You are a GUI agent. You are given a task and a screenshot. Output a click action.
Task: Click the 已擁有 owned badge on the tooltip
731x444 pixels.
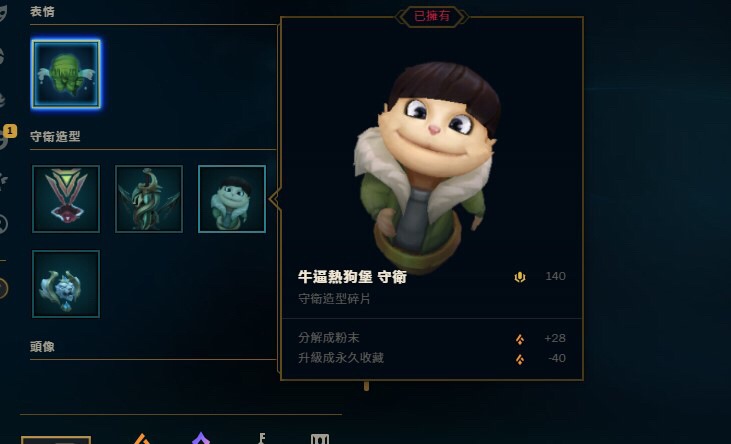click(x=432, y=16)
